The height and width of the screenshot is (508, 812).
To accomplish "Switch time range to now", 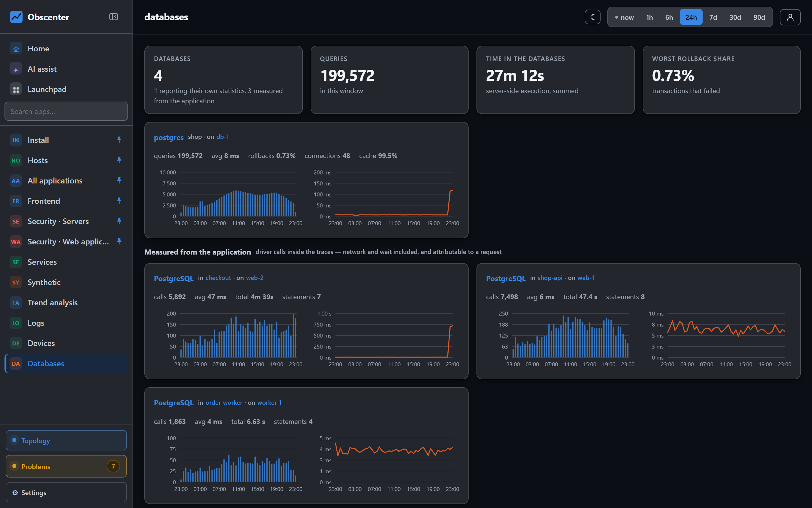I will click(624, 17).
